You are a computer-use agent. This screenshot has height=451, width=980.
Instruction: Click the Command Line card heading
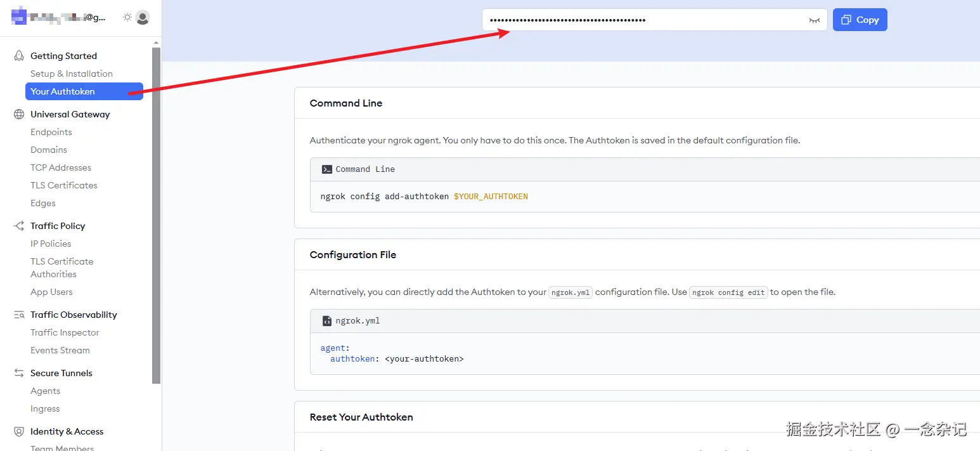(346, 103)
